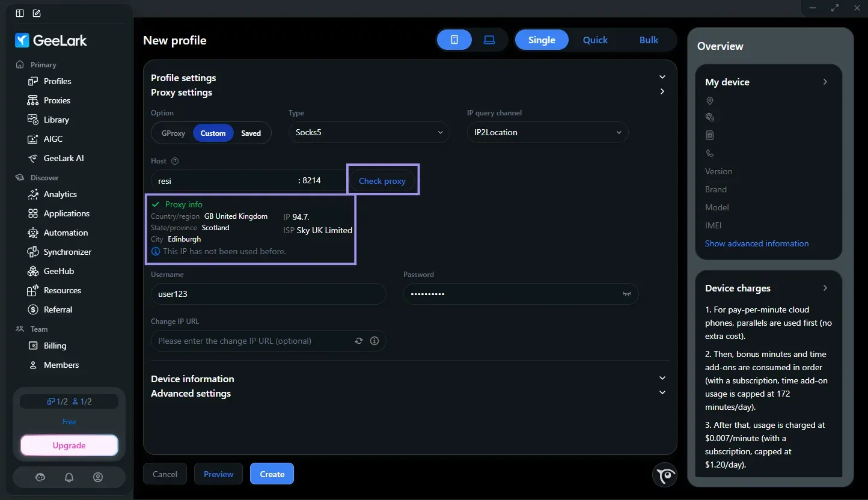This screenshot has height=500, width=868.
Task: Select the cloud phone device type
Action: pyautogui.click(x=454, y=40)
